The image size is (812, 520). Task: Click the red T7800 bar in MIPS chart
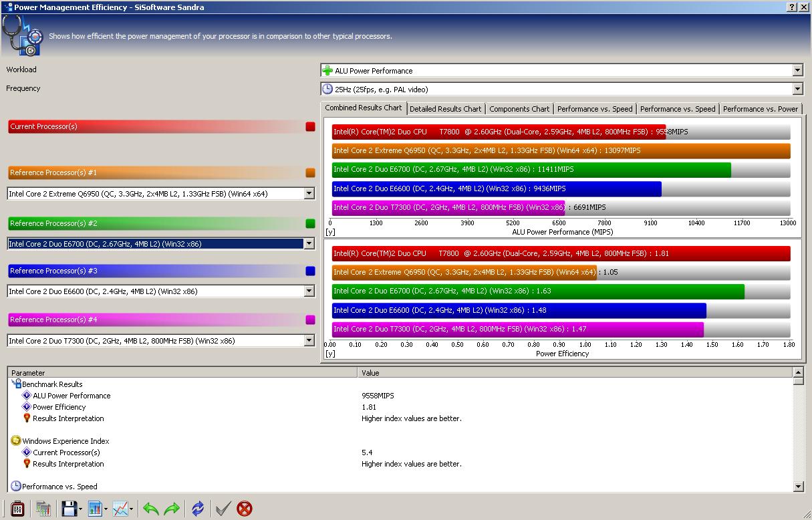tap(499, 132)
